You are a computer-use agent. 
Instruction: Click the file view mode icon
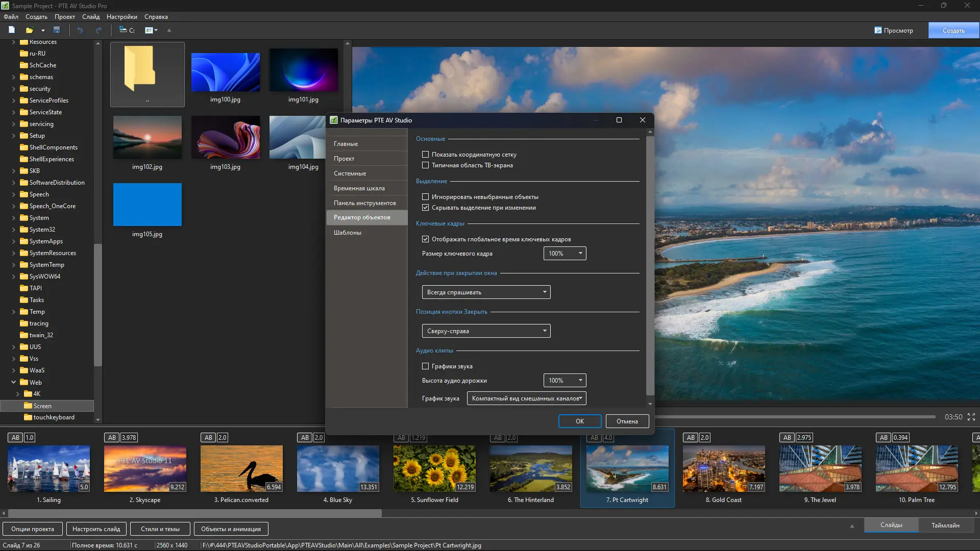click(x=149, y=30)
